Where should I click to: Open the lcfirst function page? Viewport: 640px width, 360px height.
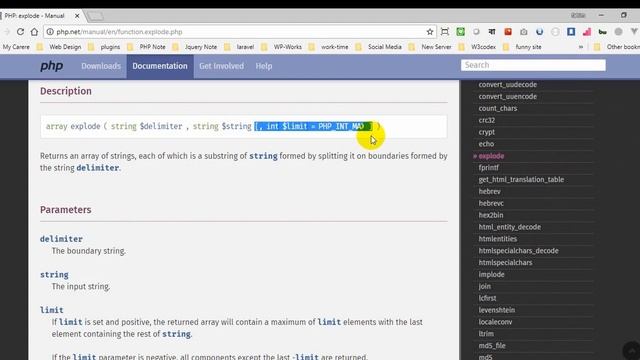487,298
